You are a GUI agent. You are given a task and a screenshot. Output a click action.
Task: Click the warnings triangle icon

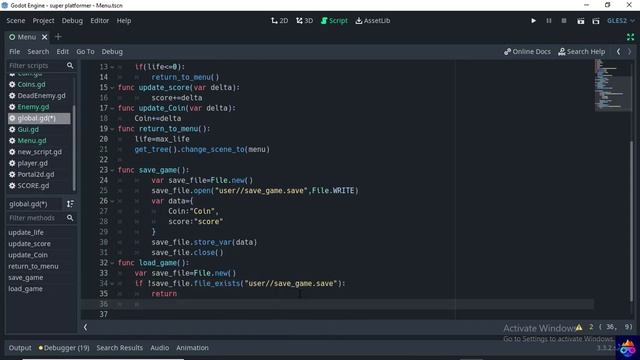(579, 327)
